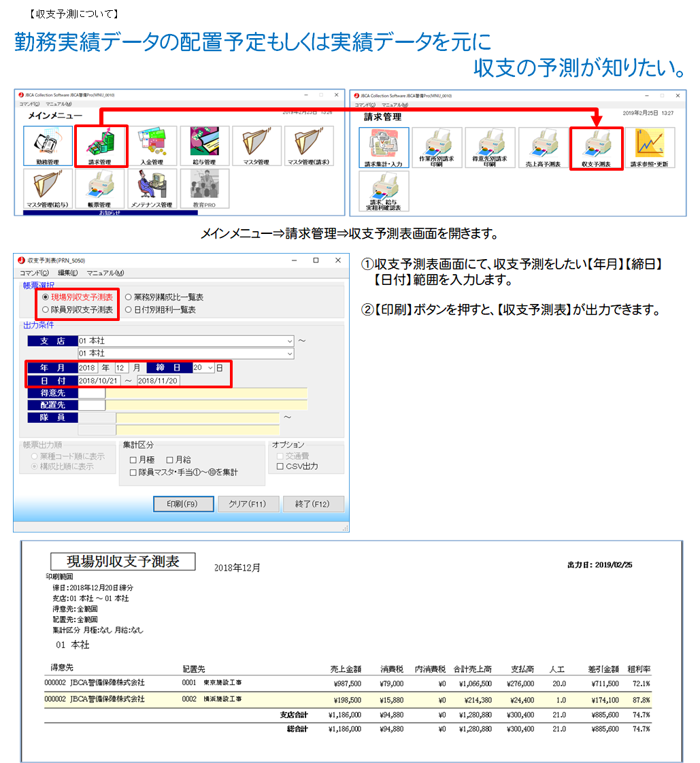The height and width of the screenshot is (763, 700).
Task: Open the マニュアル(M) menu in 収支予測表 window
Action: coord(105,273)
